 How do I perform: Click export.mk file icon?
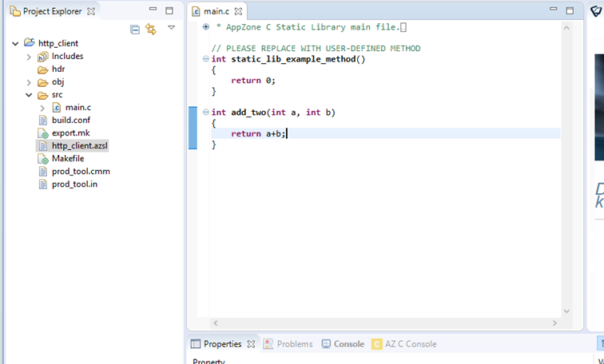click(43, 133)
